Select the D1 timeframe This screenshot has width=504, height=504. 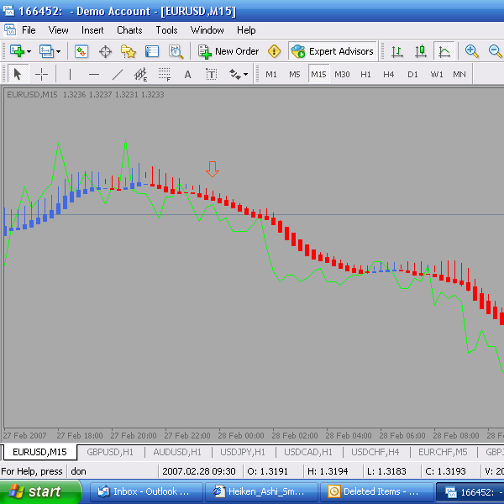coord(413,74)
